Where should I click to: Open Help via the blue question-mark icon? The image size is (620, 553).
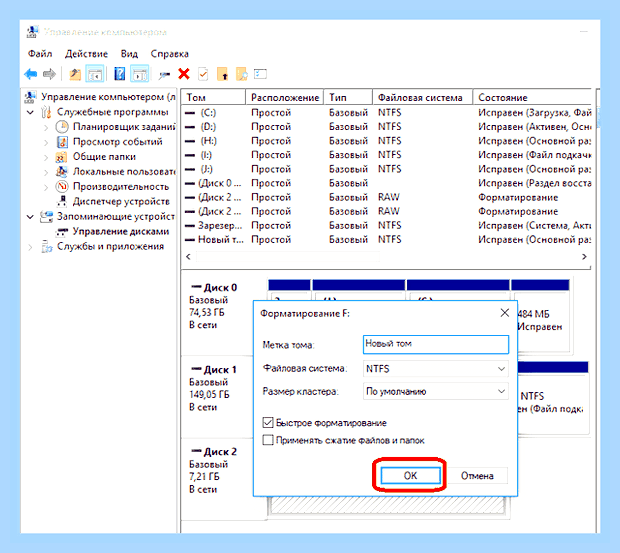click(x=119, y=74)
